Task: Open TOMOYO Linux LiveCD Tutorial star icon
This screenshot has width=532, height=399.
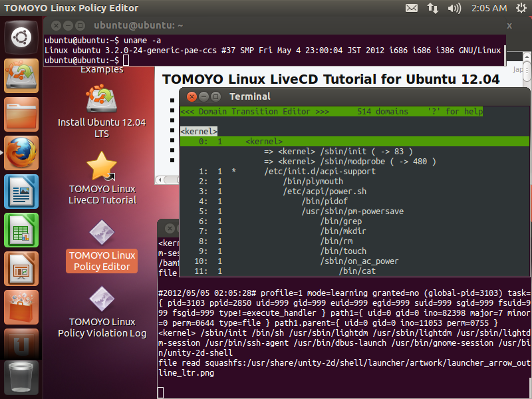Action: click(x=102, y=178)
